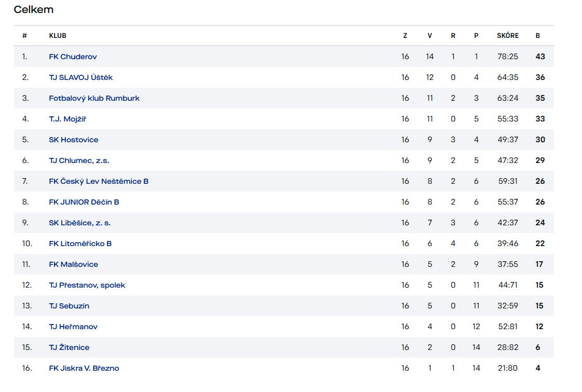Viewport: 582px width, 392px height.
Task: Open SK Liběšice, z. s. link
Action: click(x=79, y=223)
